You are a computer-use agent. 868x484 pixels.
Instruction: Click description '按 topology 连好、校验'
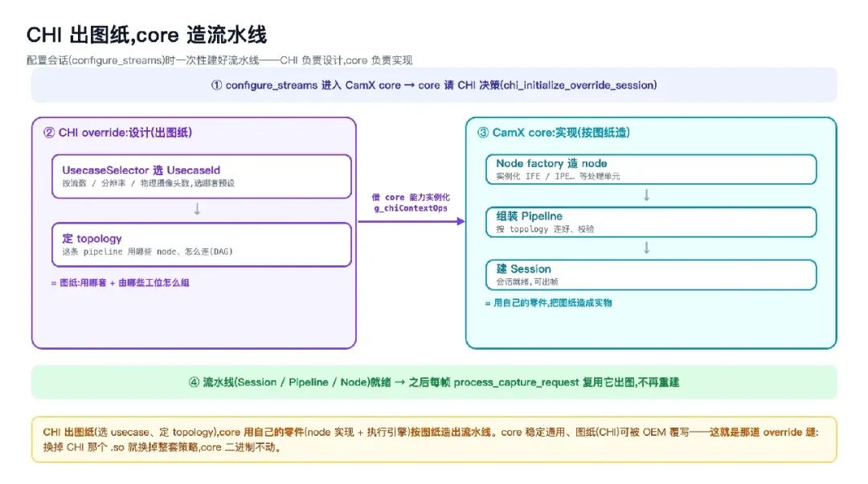545,229
